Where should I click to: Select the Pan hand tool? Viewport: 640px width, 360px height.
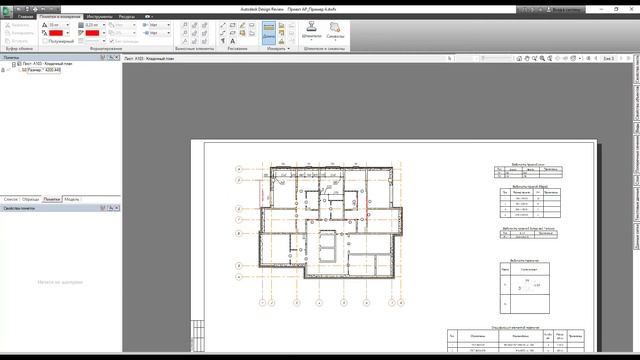527,58
